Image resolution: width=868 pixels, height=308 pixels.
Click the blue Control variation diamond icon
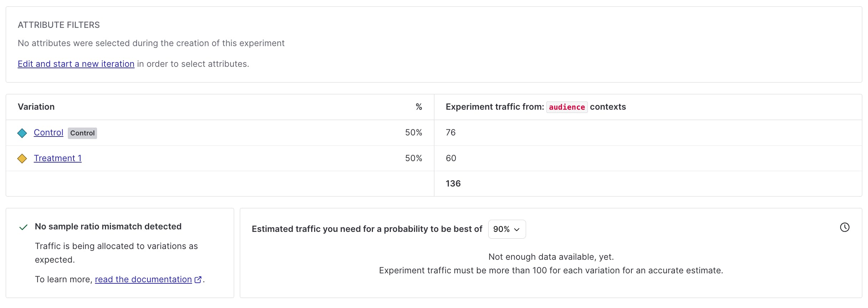point(22,133)
